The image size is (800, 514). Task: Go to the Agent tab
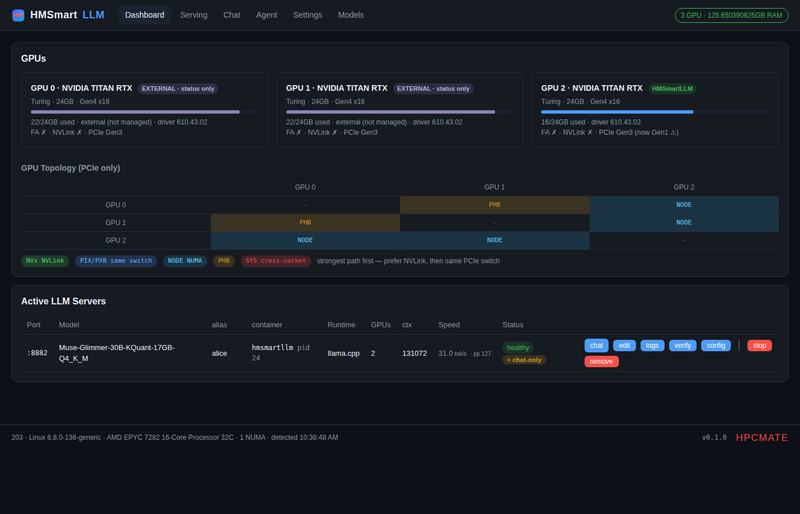pyautogui.click(x=267, y=15)
